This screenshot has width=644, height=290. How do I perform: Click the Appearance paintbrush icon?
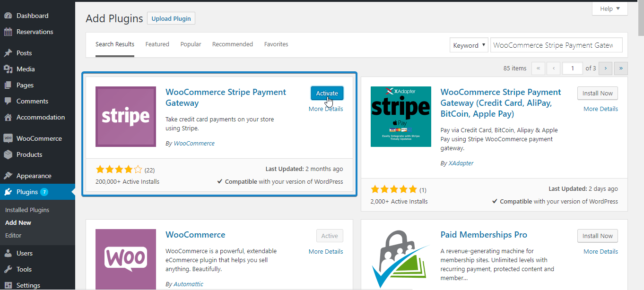(x=8, y=176)
